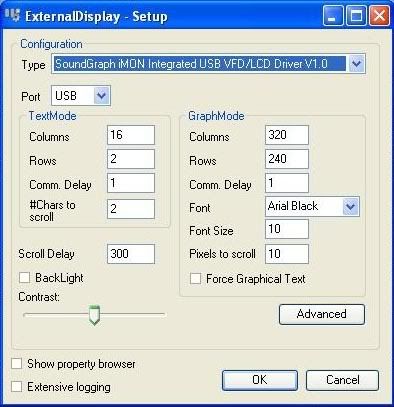The height and width of the screenshot is (407, 394).
Task: Click the Font Size field
Action: point(287,229)
